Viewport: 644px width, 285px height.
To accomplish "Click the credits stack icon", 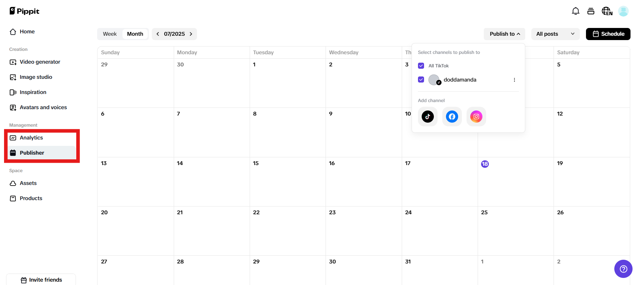I will [x=591, y=11].
